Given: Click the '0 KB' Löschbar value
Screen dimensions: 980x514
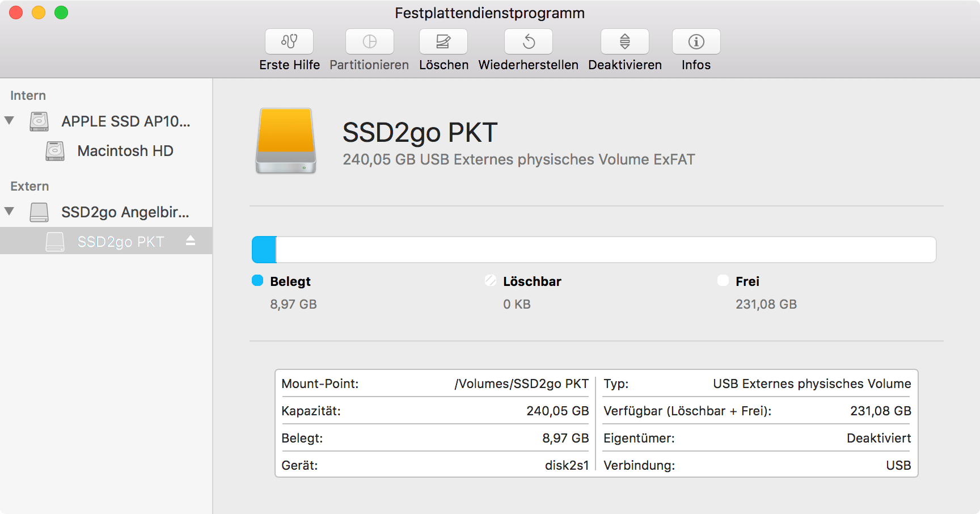Looking at the screenshot, I should pyautogui.click(x=517, y=304).
